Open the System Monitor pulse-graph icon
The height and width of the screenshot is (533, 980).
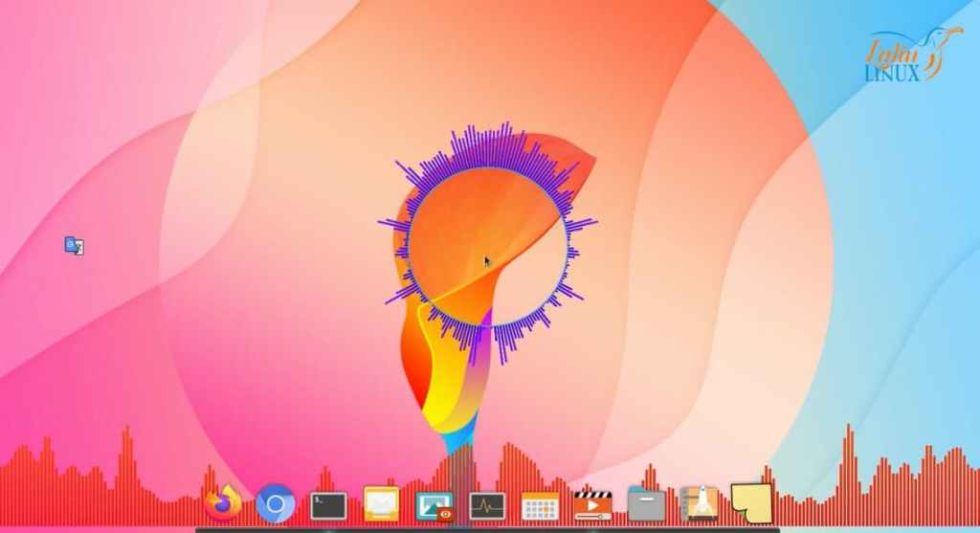point(486,504)
